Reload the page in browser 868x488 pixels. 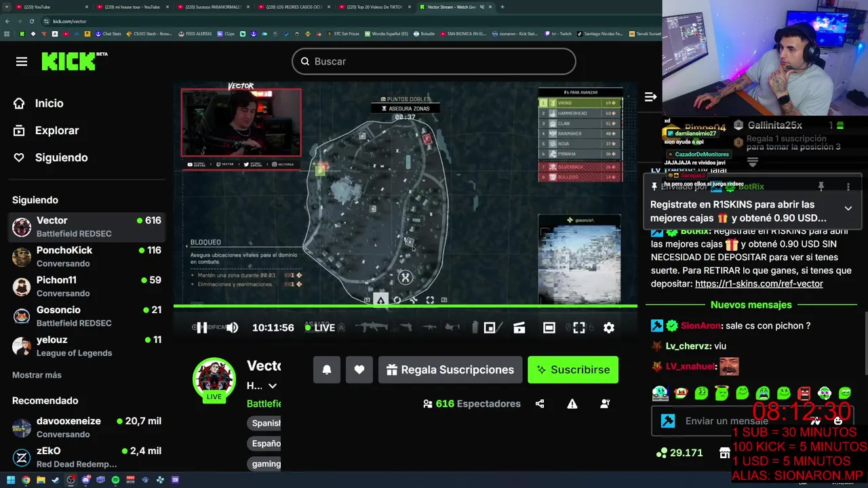31,21
